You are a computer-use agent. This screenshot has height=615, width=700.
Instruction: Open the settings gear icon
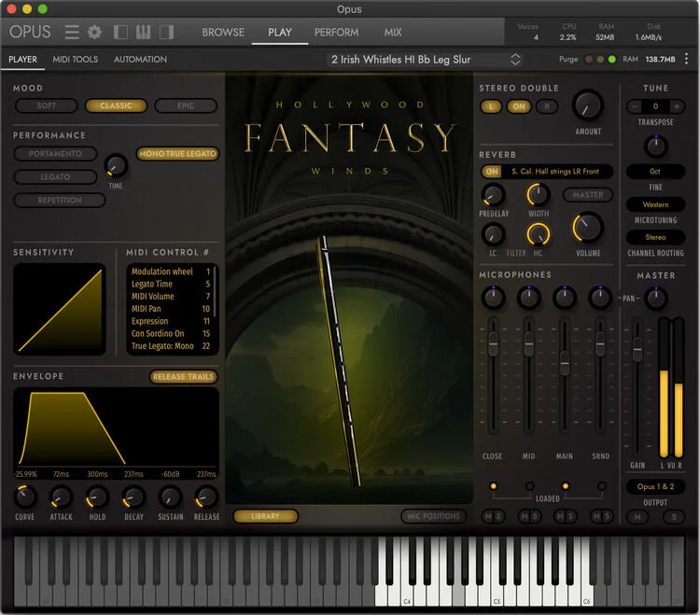[94, 32]
